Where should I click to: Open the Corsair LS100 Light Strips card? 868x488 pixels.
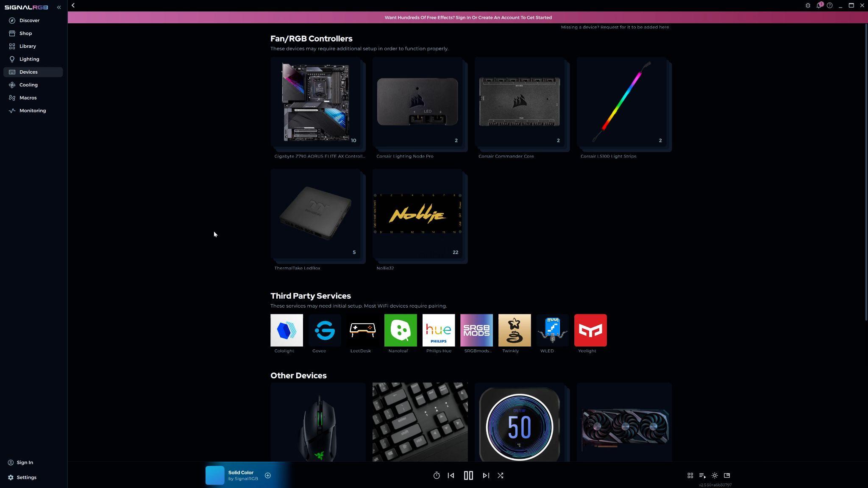pyautogui.click(x=624, y=105)
